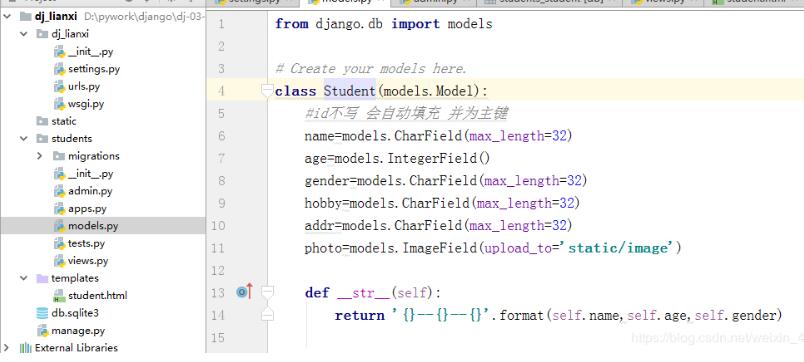Click the addr=models.CharField line

coord(438,226)
